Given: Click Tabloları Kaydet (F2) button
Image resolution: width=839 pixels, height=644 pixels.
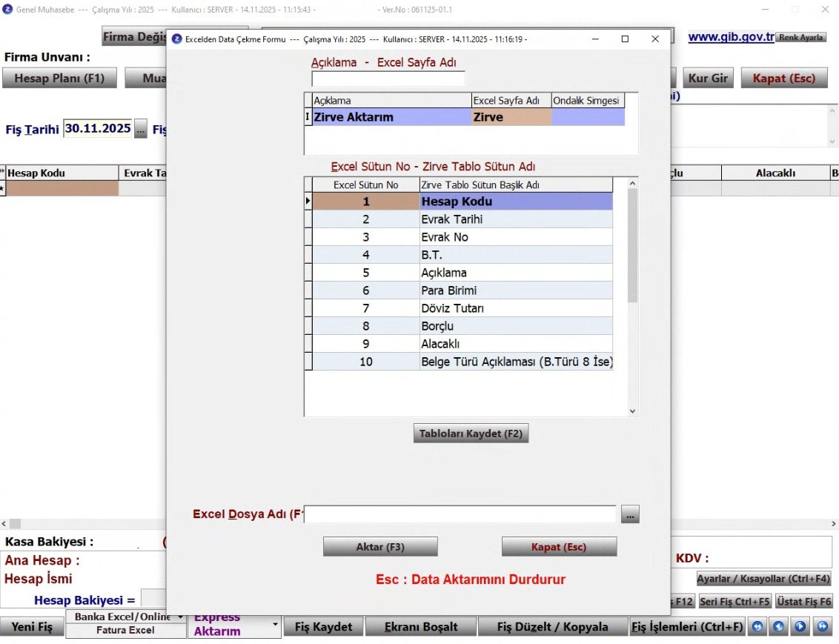Looking at the screenshot, I should pyautogui.click(x=471, y=434).
